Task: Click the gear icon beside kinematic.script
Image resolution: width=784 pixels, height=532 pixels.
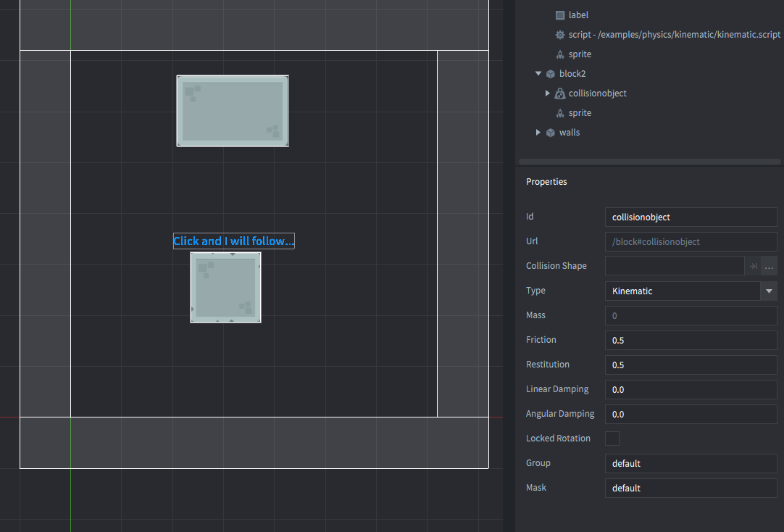Action: (560, 35)
